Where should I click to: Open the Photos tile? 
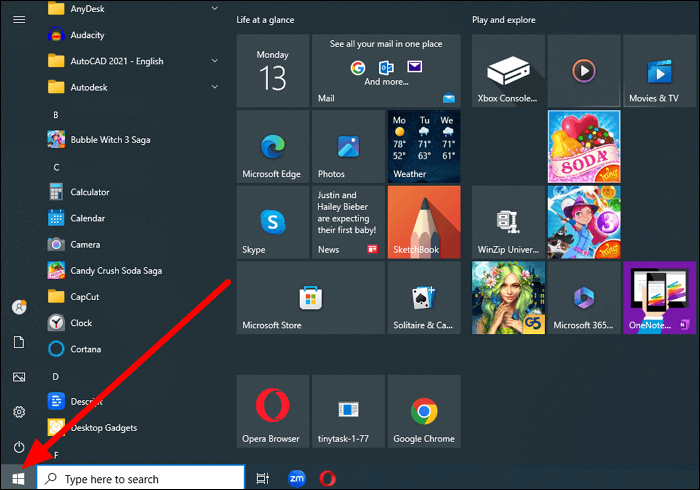347,147
